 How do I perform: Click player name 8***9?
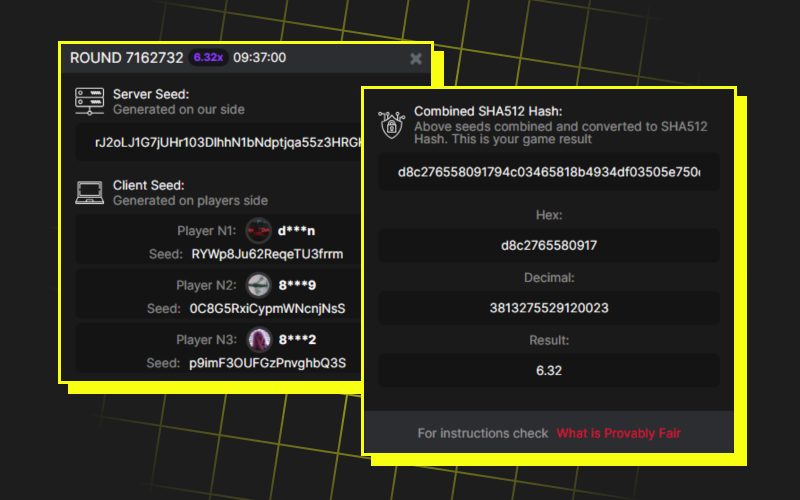tap(297, 285)
